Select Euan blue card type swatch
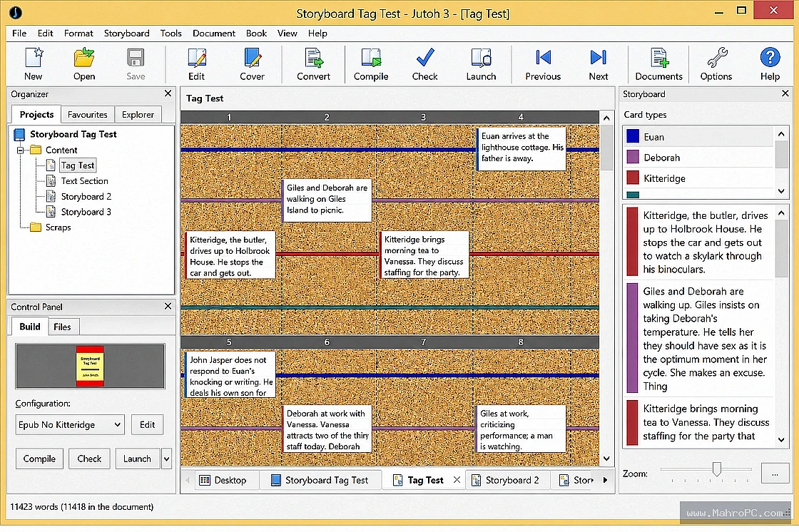Viewport: 799px width, 532px height. [633, 136]
